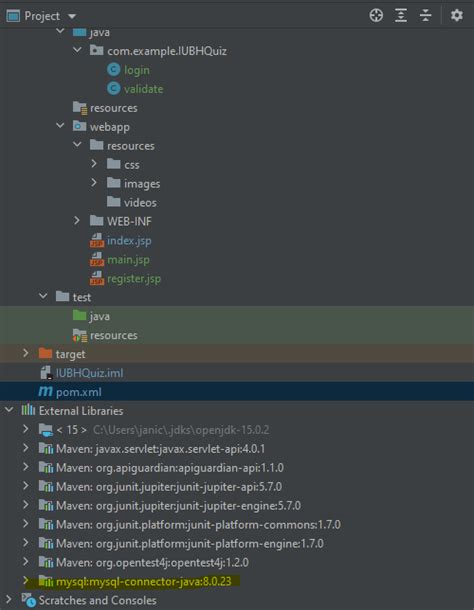Viewport: 474px width, 610px height.
Task: Expand the target folder
Action: [26, 353]
